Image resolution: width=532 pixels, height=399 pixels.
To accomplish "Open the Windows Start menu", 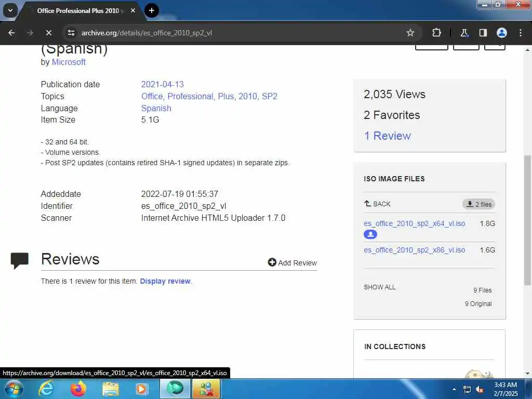I will point(14,389).
